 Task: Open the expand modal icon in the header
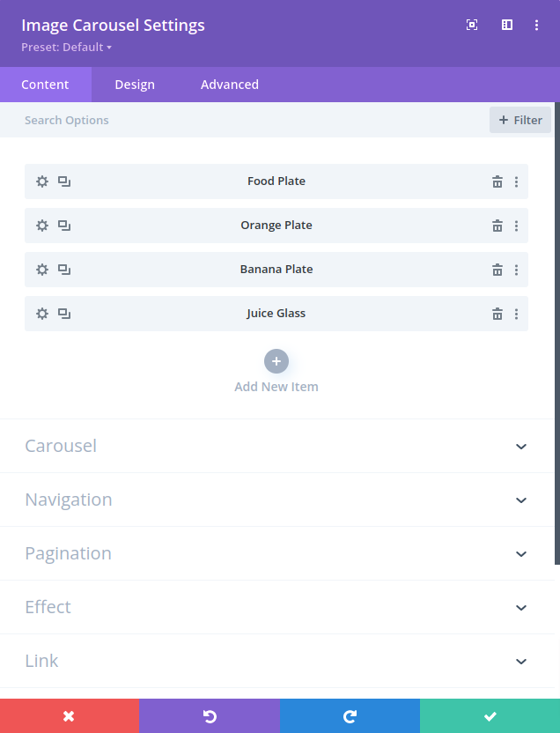click(x=472, y=25)
